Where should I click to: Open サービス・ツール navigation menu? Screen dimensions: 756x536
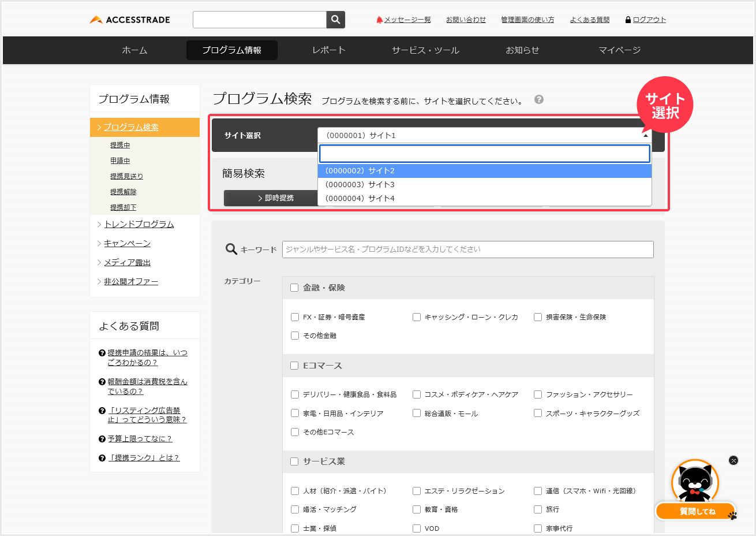pyautogui.click(x=426, y=50)
